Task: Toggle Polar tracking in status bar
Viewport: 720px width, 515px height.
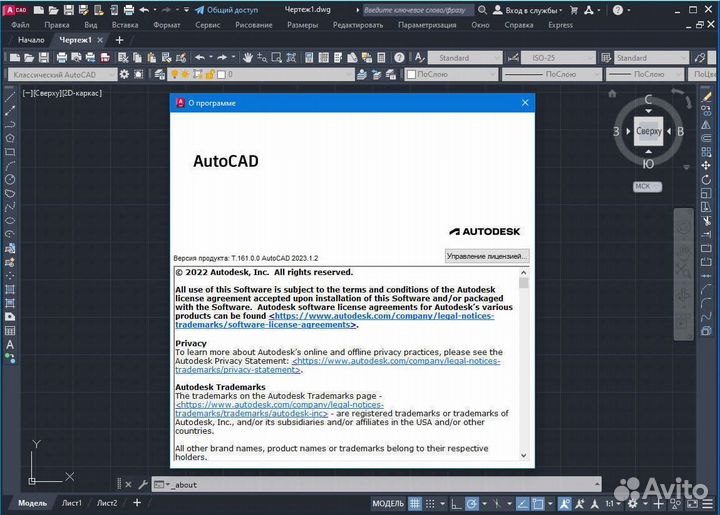Action: click(472, 504)
